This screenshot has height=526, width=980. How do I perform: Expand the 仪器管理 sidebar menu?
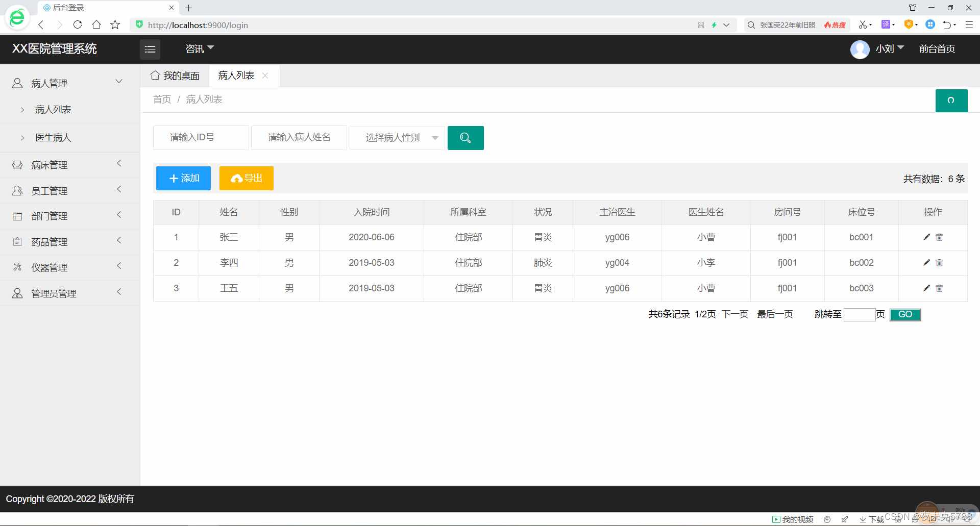70,267
